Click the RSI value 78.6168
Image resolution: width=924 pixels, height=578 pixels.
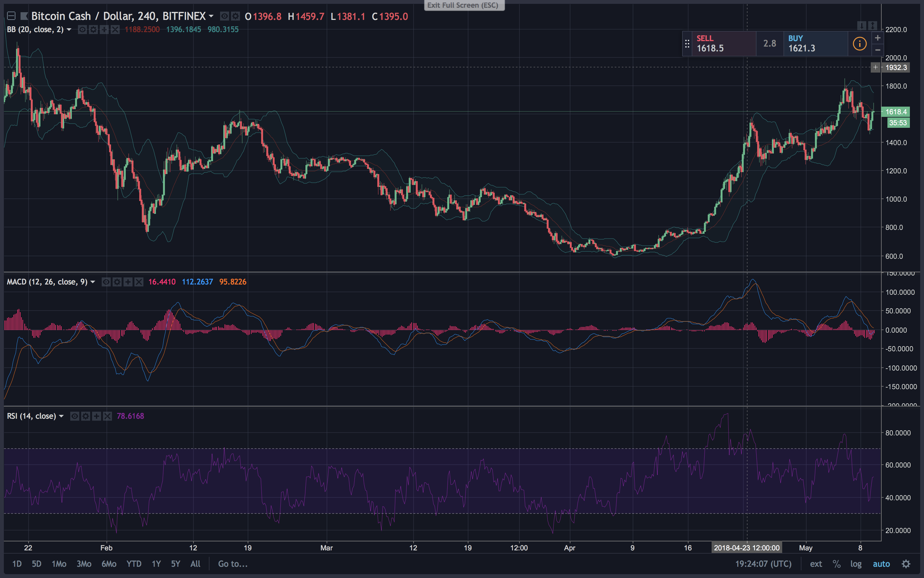(x=130, y=416)
